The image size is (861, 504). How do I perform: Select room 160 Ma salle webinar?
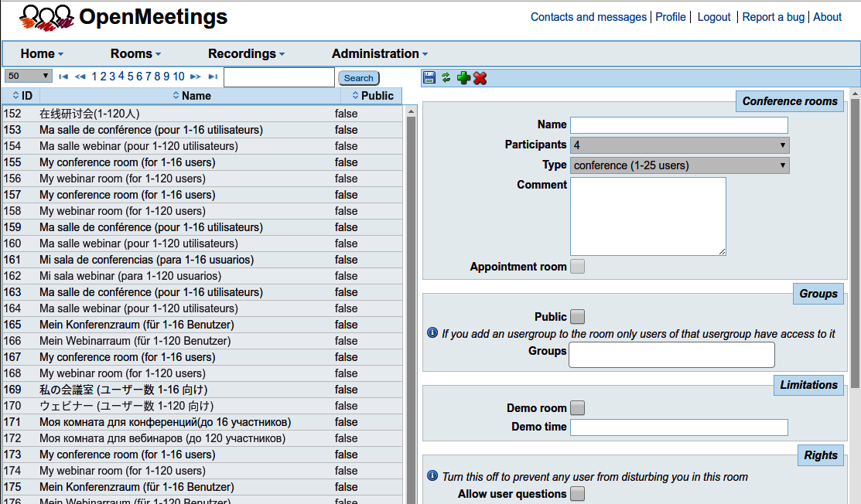[202, 243]
